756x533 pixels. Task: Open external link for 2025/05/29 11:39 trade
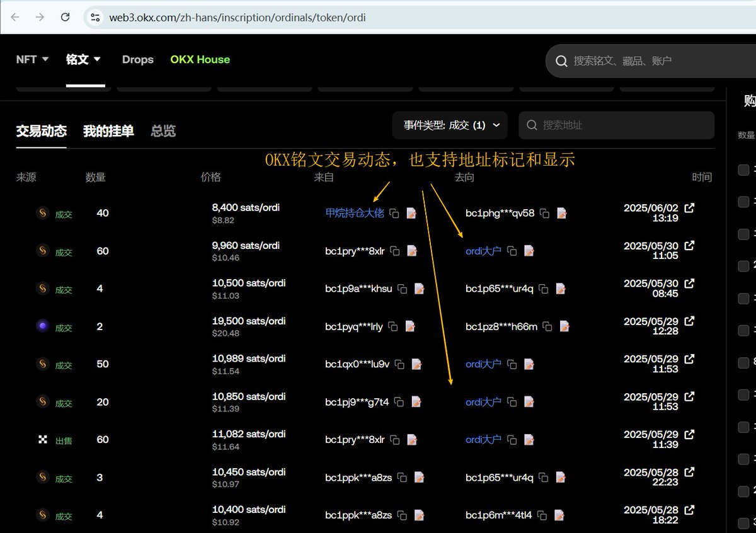[689, 434]
